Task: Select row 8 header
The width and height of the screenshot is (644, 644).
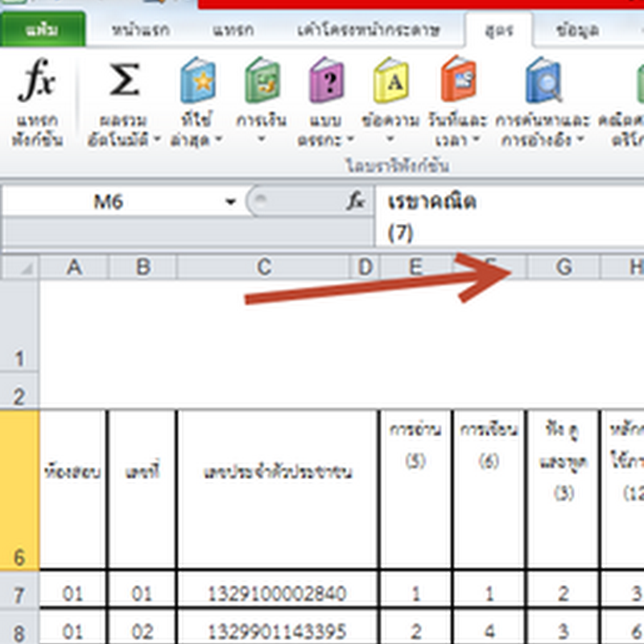Action: pos(19,627)
